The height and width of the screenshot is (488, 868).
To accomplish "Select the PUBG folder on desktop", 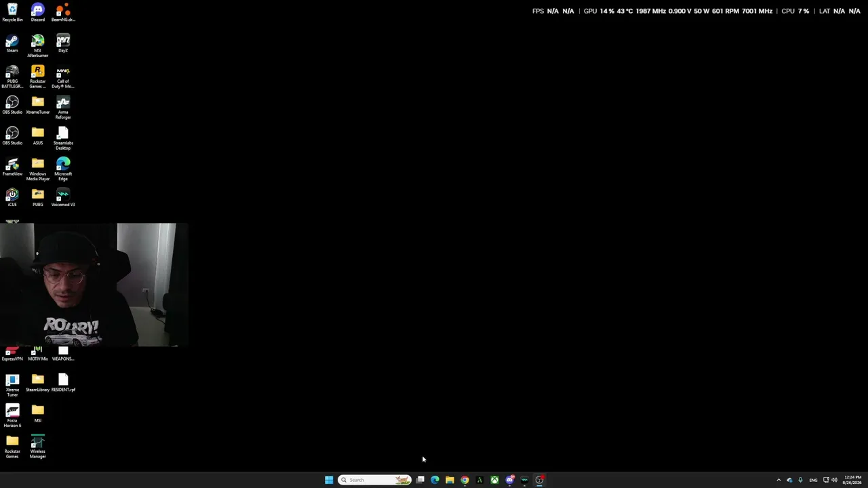I will click(x=38, y=198).
